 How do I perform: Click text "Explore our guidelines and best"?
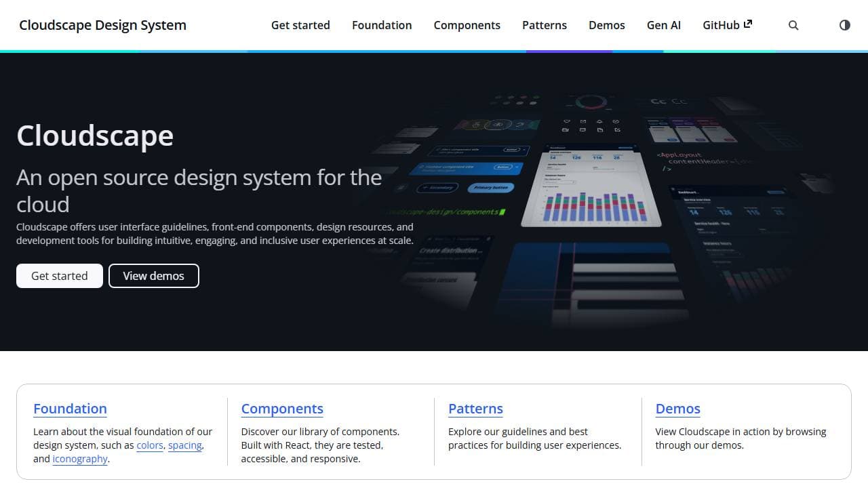(518, 432)
